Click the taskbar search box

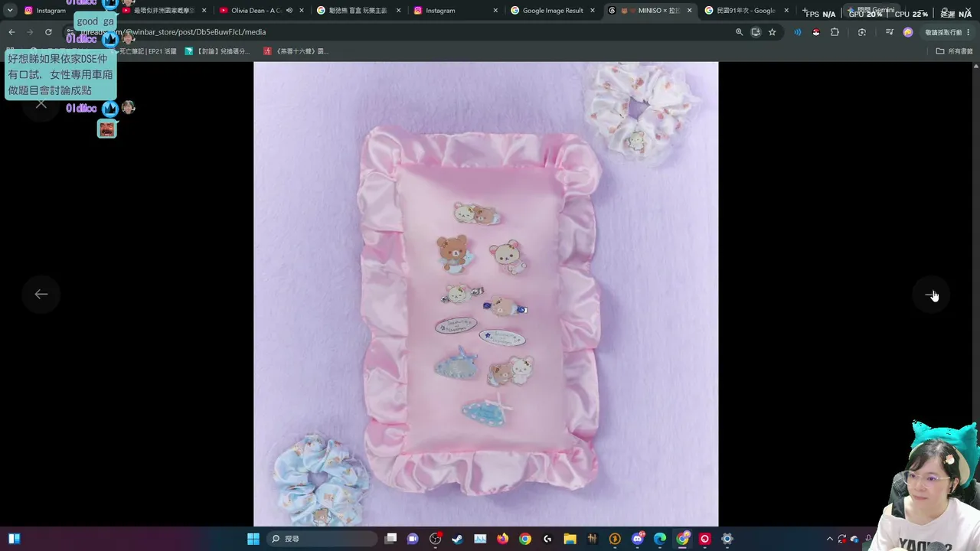(320, 539)
